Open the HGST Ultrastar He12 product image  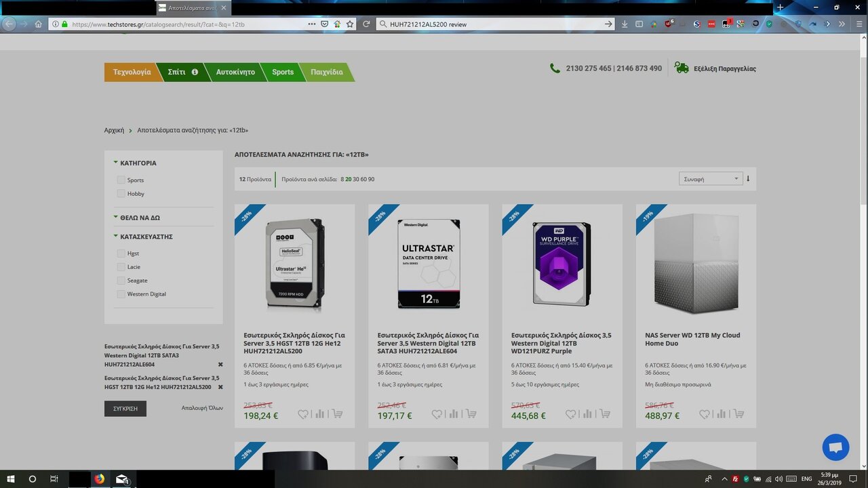point(294,264)
